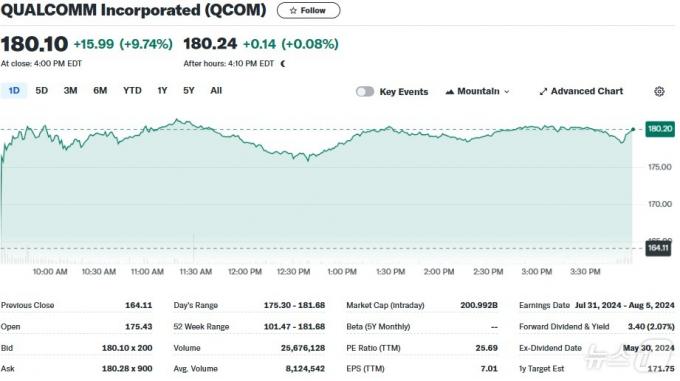
Task: Open the Mountain chart type dropdown
Action: (x=477, y=91)
